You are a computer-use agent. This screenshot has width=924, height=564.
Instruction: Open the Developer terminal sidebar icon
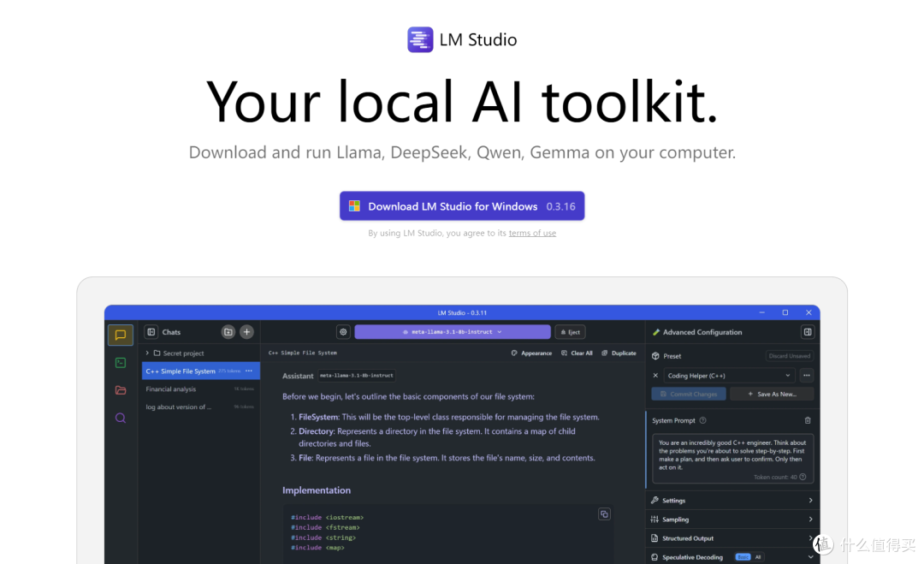121,362
